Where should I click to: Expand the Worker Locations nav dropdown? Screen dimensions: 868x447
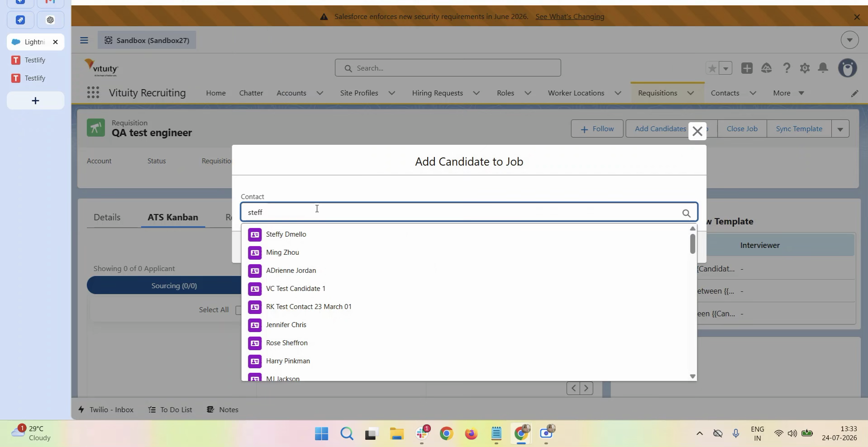618,93
